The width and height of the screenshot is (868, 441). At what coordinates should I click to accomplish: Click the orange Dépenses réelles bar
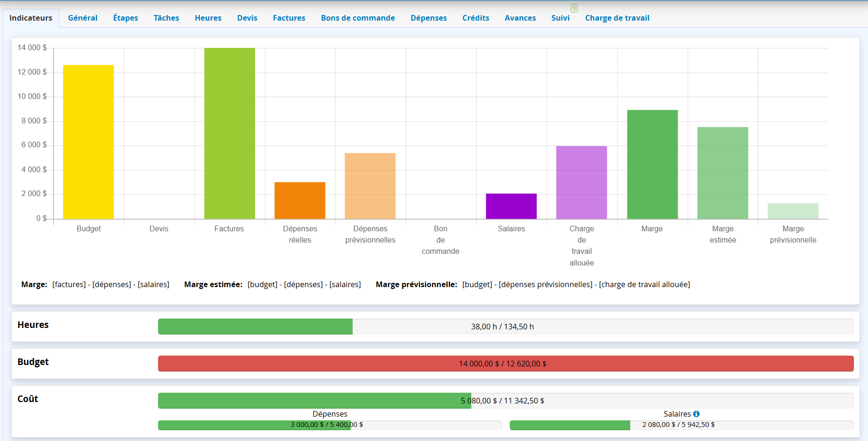(300, 200)
